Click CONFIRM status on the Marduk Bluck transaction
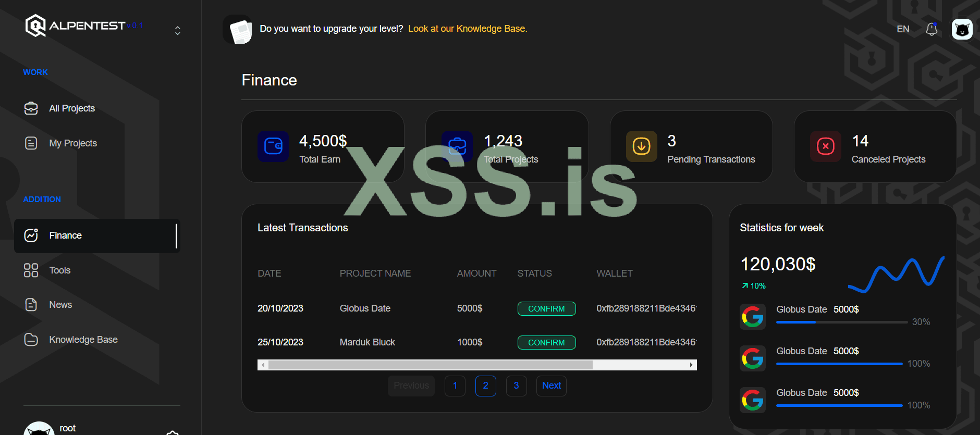The image size is (980, 435). (x=547, y=343)
